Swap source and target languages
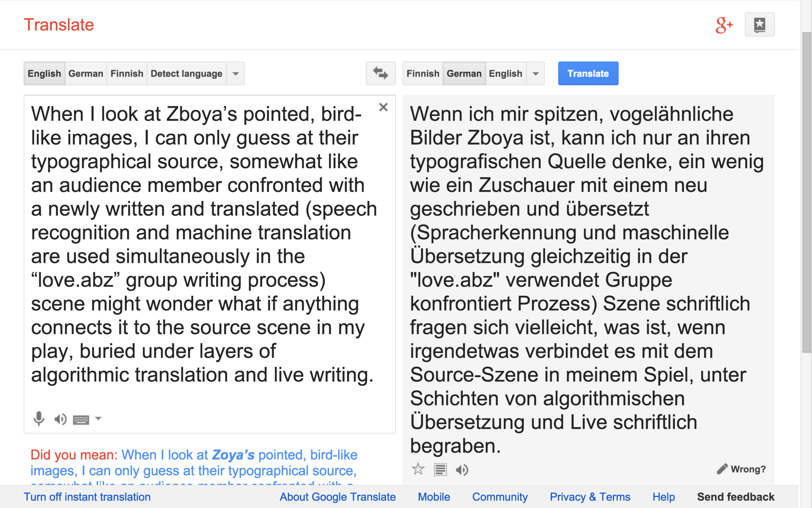 (381, 73)
